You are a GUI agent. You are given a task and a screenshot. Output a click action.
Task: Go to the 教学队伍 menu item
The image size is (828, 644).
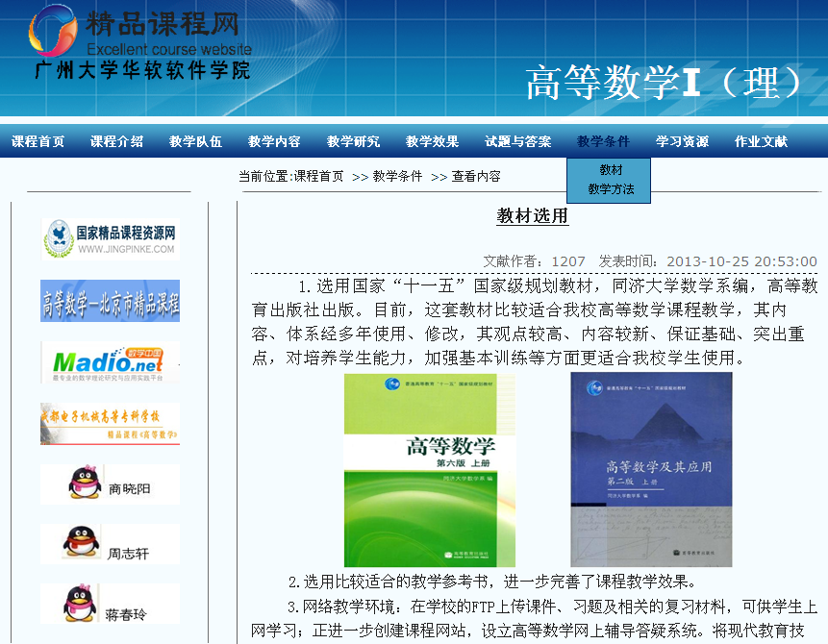196,141
